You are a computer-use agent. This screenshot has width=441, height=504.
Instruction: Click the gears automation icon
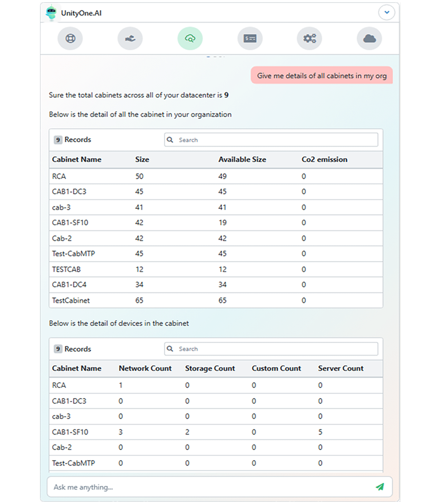[x=309, y=38]
